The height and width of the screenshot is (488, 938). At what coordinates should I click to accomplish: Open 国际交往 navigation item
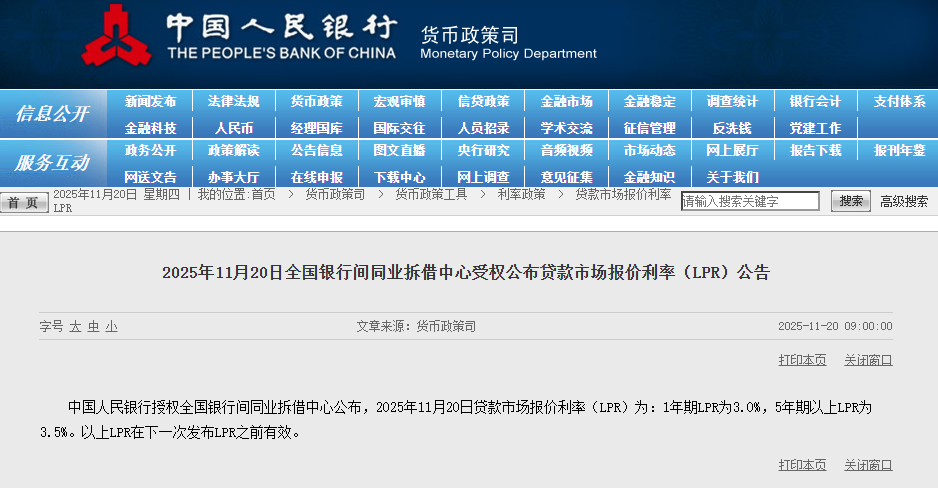400,128
